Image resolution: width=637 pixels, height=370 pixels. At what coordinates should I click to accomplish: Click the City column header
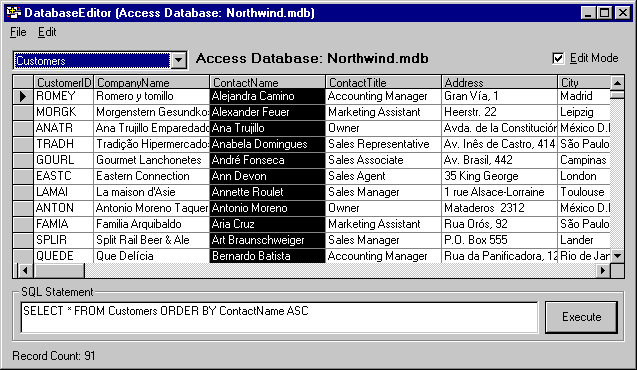[x=584, y=82]
